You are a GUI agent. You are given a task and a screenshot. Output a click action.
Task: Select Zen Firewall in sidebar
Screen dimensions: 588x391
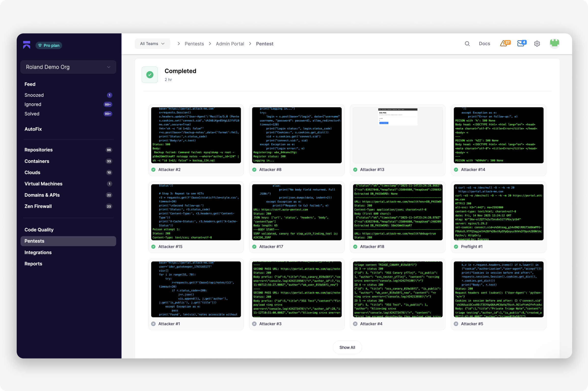coord(38,206)
